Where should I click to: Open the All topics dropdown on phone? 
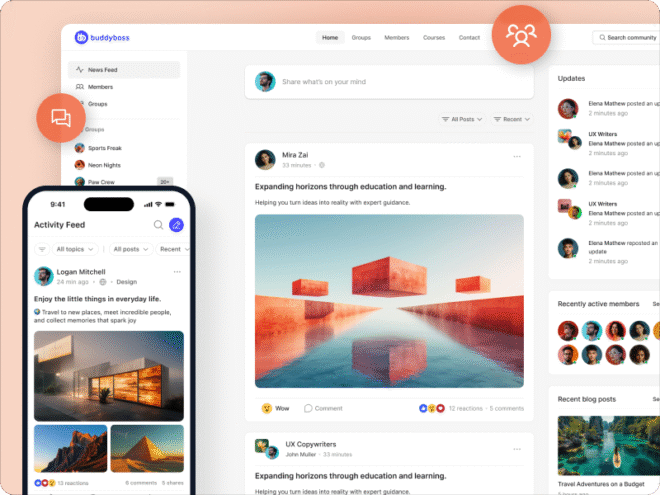(75, 249)
